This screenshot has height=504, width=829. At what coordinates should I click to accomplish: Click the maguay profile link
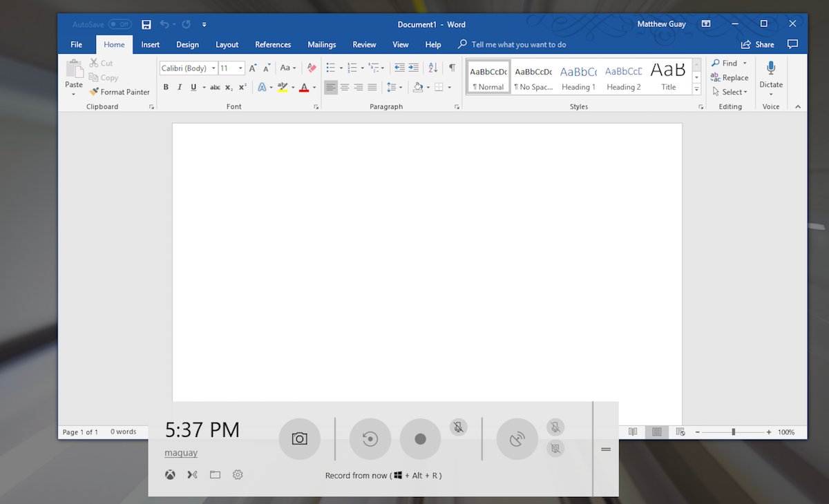181,453
